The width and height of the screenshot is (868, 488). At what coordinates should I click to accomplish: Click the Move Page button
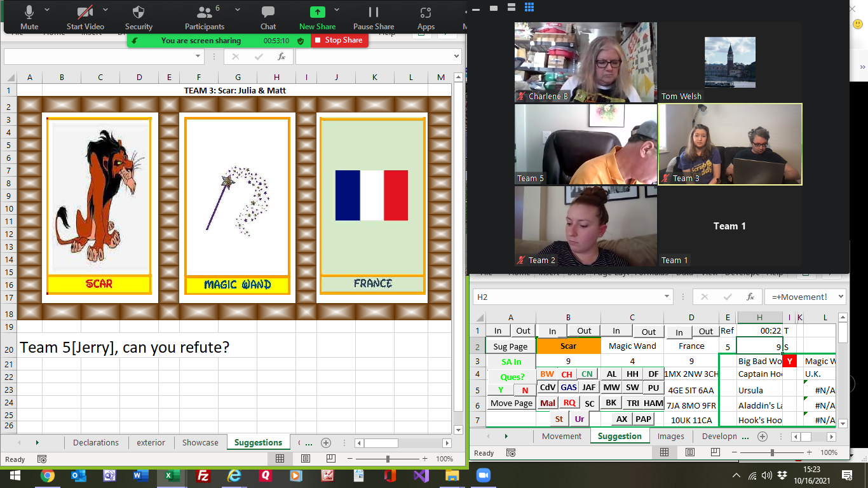click(x=512, y=403)
